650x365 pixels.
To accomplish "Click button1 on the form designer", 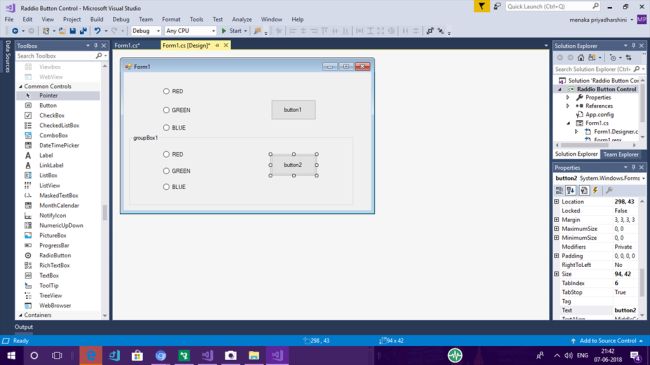I will [293, 110].
